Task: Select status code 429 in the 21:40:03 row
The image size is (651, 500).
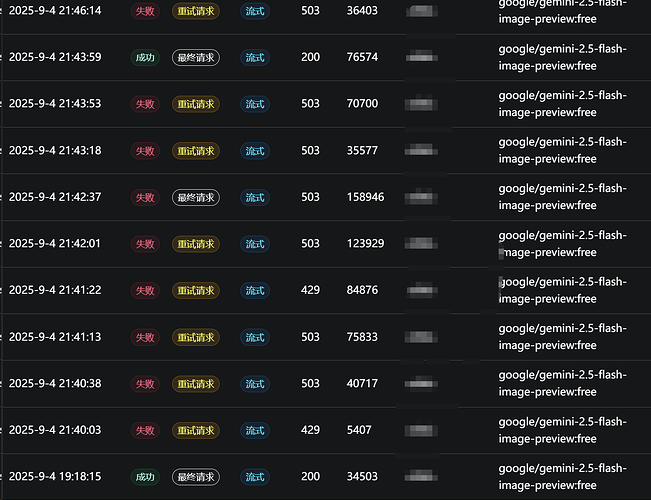Action: 311,430
